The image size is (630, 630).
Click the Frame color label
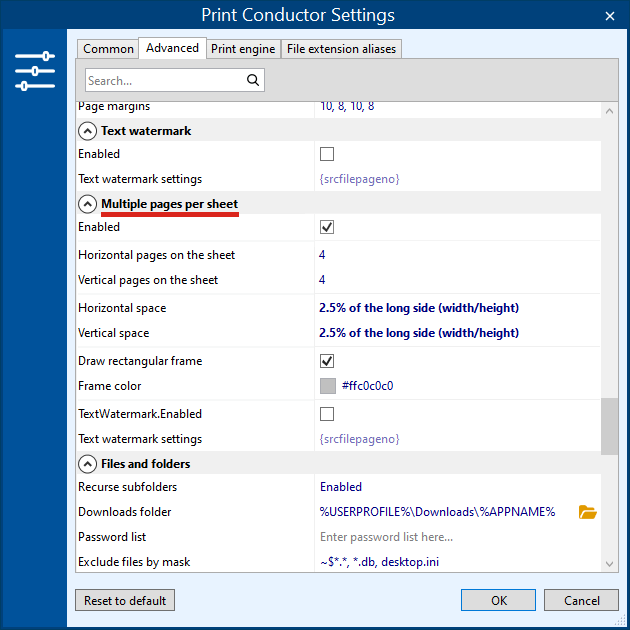(109, 386)
